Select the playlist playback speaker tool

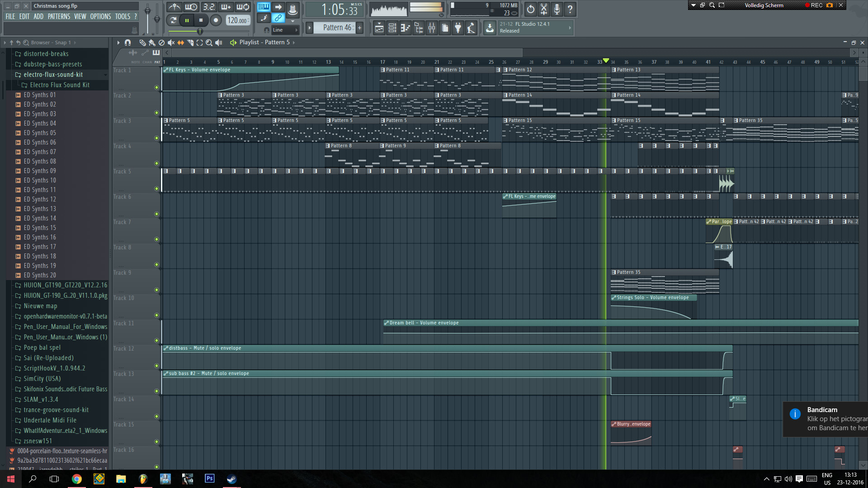(219, 42)
